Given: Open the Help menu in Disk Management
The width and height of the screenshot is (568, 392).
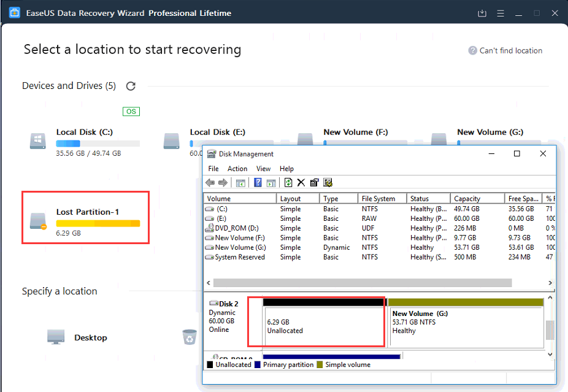Looking at the screenshot, I should pyautogui.click(x=286, y=169).
